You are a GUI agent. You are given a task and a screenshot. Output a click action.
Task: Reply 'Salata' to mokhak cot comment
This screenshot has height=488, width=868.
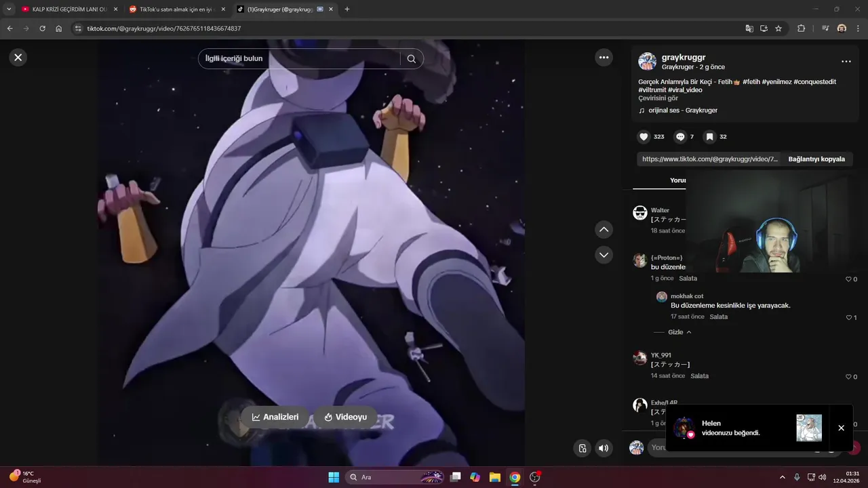pyautogui.click(x=718, y=317)
